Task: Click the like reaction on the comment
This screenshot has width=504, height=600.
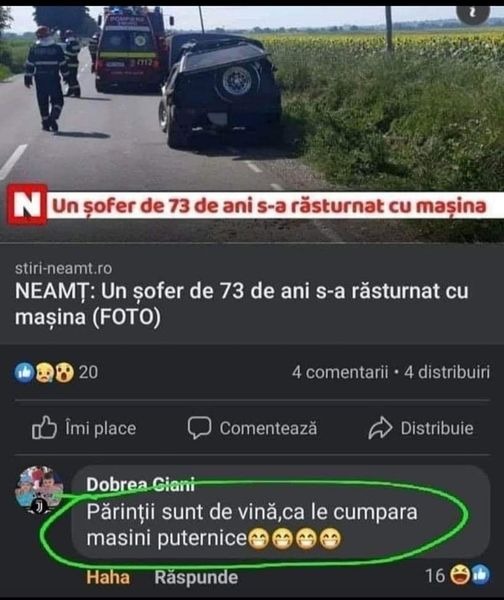Action: pyautogui.click(x=480, y=575)
